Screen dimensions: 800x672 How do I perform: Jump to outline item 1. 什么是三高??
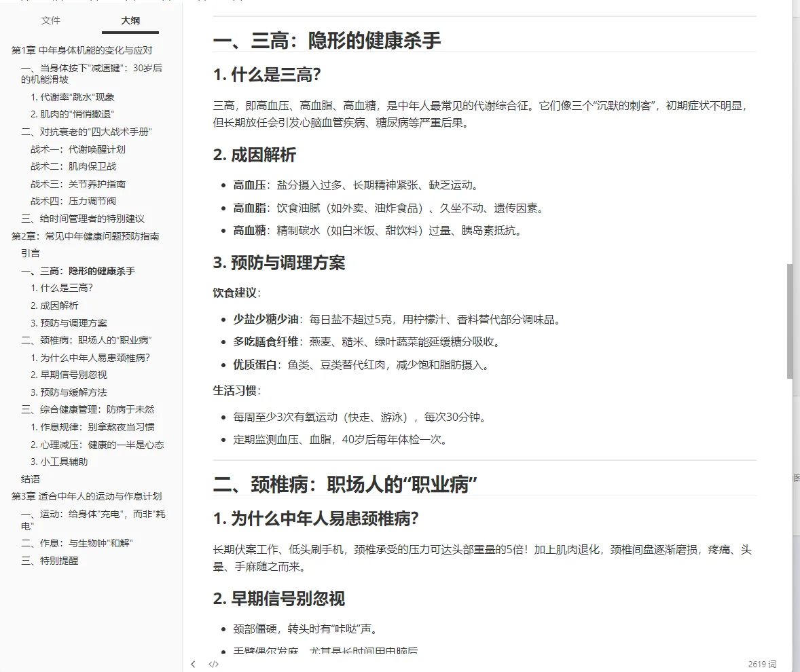coord(62,288)
